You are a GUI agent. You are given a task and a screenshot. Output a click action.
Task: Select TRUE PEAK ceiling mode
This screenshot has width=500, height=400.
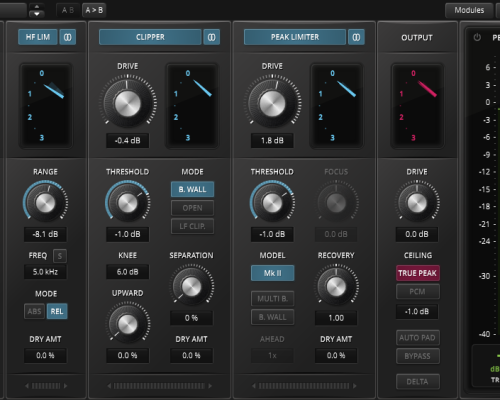coord(418,273)
